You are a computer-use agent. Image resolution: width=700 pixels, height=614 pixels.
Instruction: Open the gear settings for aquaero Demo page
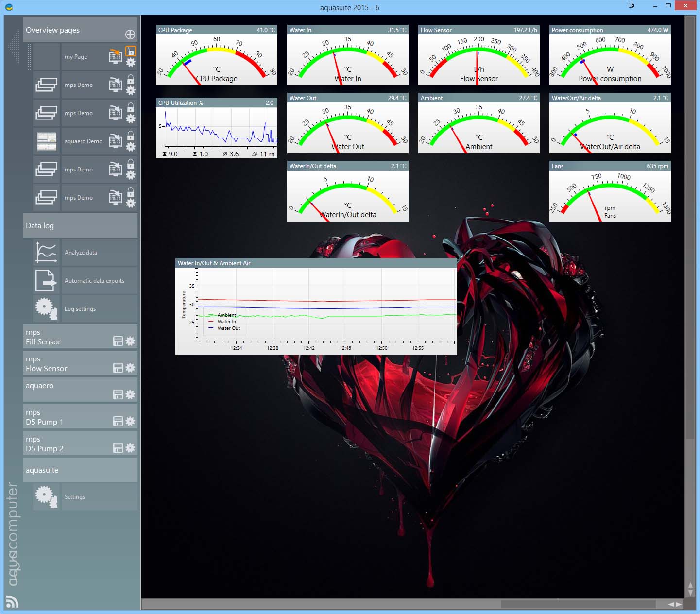(131, 146)
